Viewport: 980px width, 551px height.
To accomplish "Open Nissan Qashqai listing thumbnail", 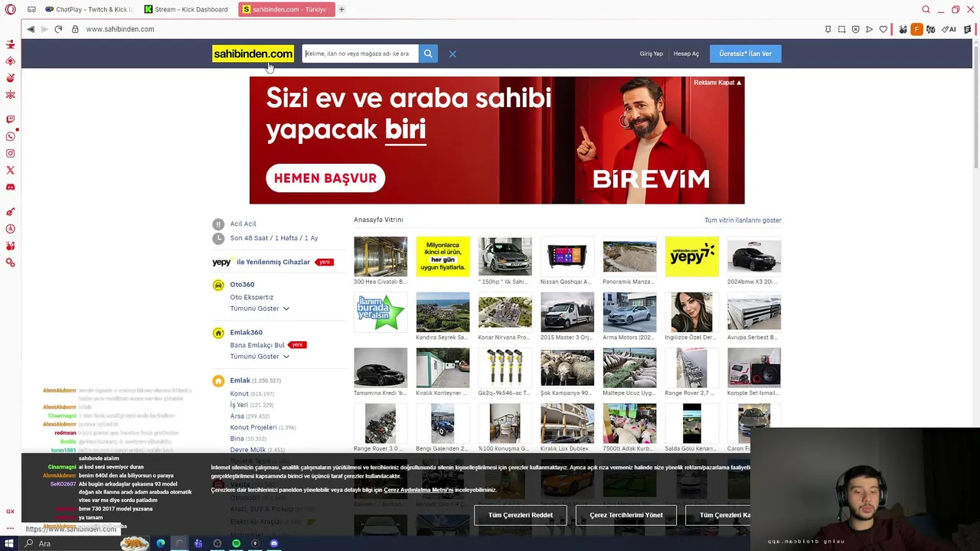I will (567, 256).
